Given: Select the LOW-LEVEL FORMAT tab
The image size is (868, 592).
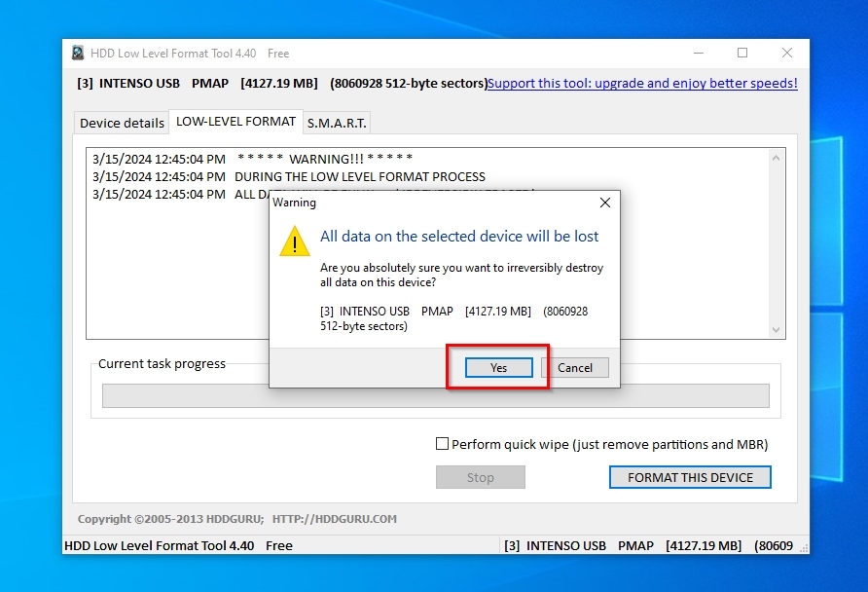Looking at the screenshot, I should [x=235, y=122].
